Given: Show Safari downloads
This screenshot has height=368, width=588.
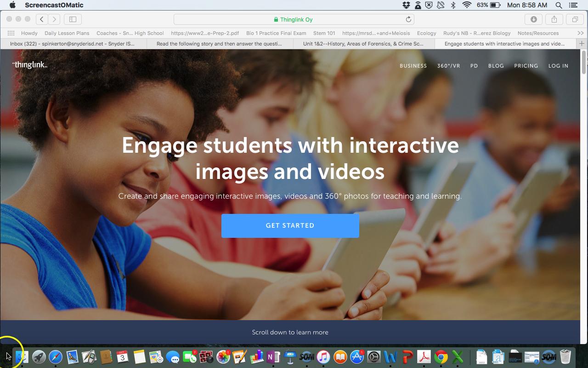Looking at the screenshot, I should 532,19.
